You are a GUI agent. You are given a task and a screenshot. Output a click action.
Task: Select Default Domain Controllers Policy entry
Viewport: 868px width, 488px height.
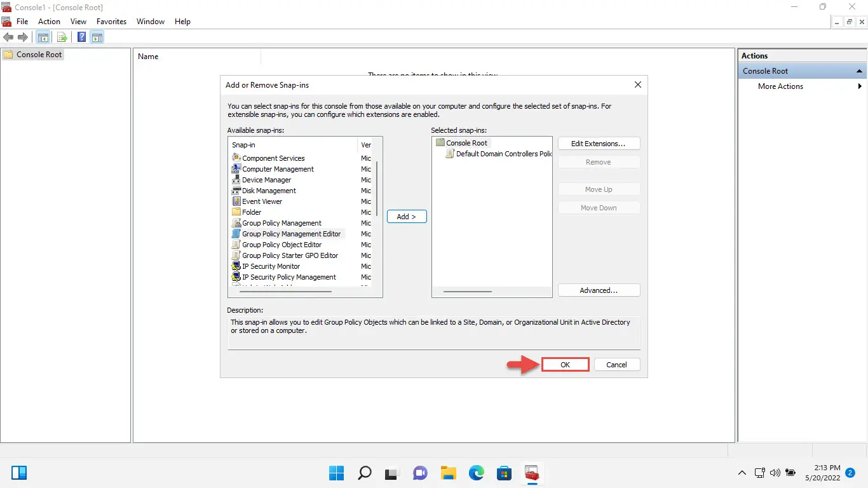[503, 154]
